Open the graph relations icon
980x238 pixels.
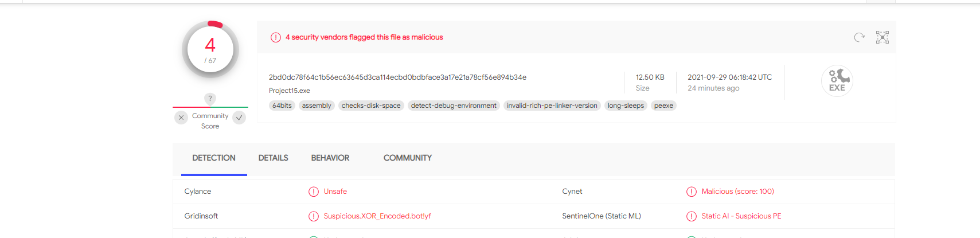pyautogui.click(x=882, y=37)
